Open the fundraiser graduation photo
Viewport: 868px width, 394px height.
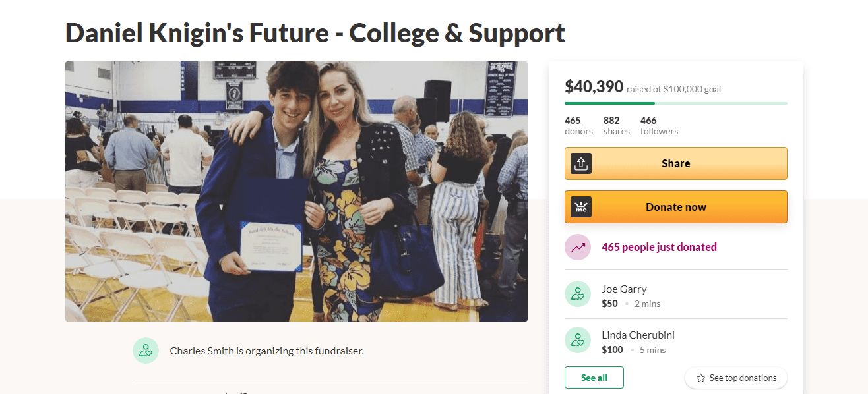pos(296,191)
